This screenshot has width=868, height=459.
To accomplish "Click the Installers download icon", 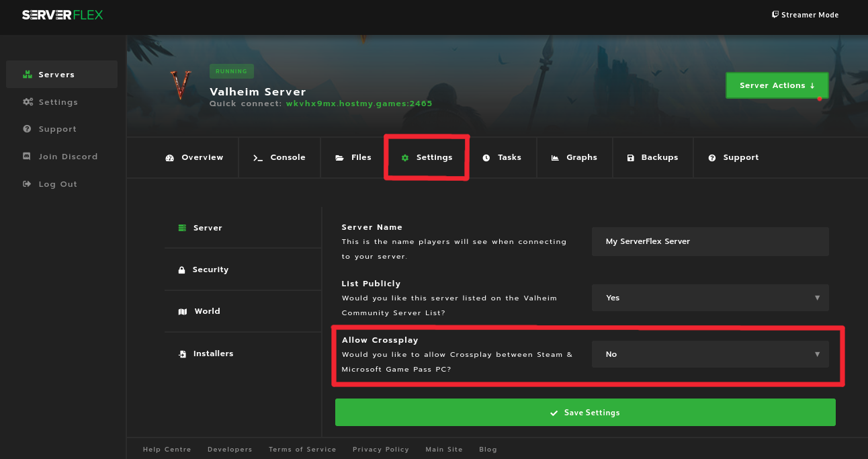I will pyautogui.click(x=182, y=354).
